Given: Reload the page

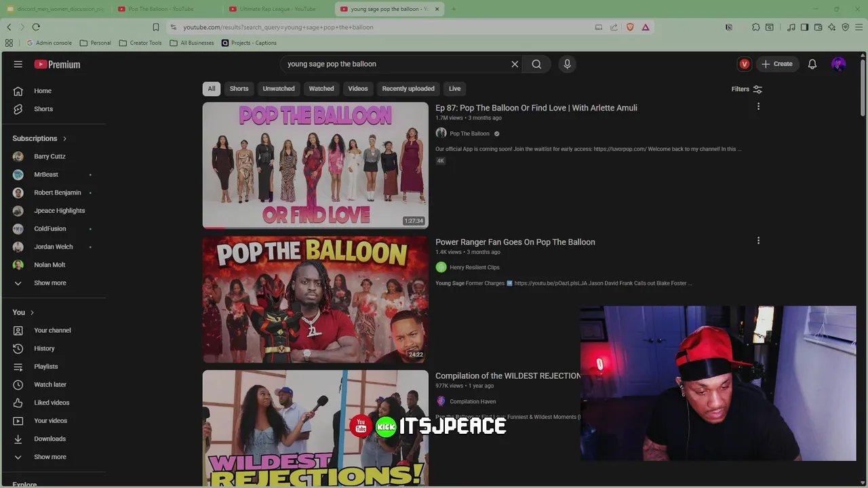Looking at the screenshot, I should point(36,27).
